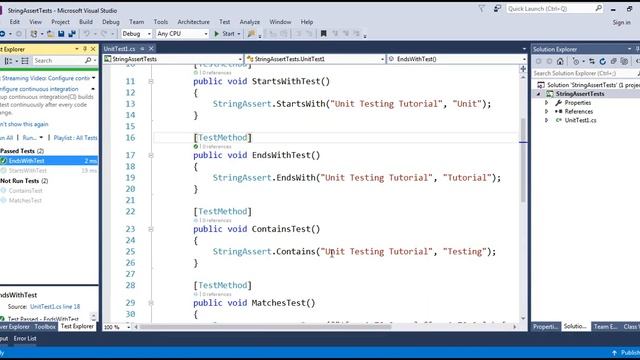Click the Playlist : All Tests link

tap(76, 138)
